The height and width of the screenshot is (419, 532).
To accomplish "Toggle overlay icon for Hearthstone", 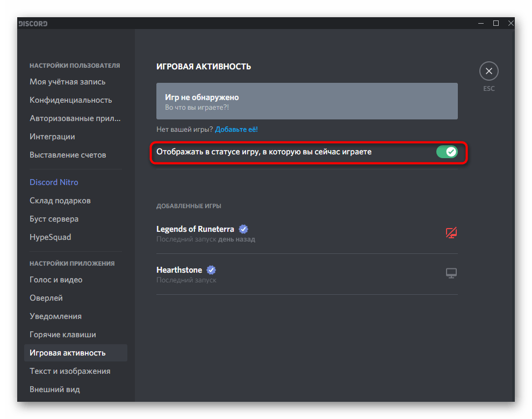I will [451, 274].
